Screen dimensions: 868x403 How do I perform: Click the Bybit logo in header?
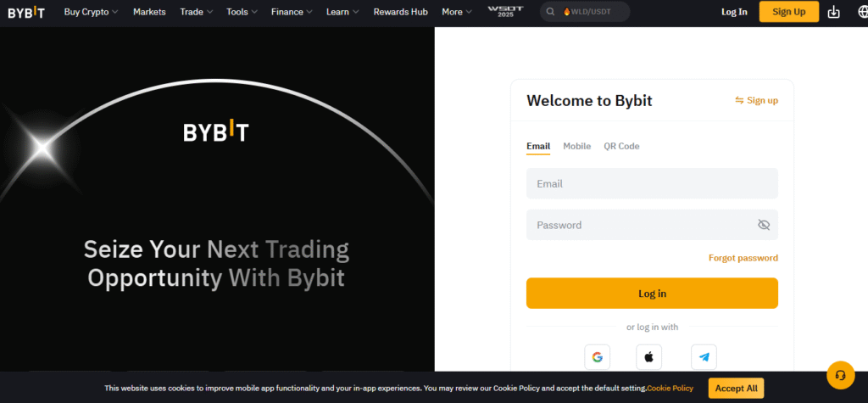coord(26,12)
